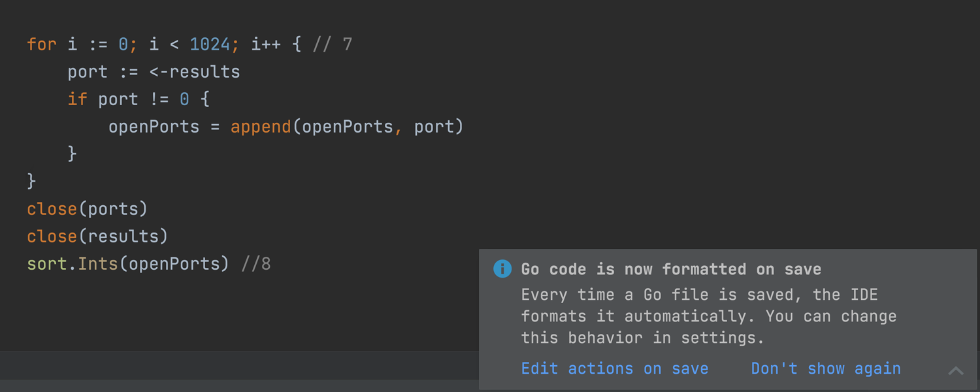The height and width of the screenshot is (392, 980).
Task: Click the "append" function call
Action: 261,127
